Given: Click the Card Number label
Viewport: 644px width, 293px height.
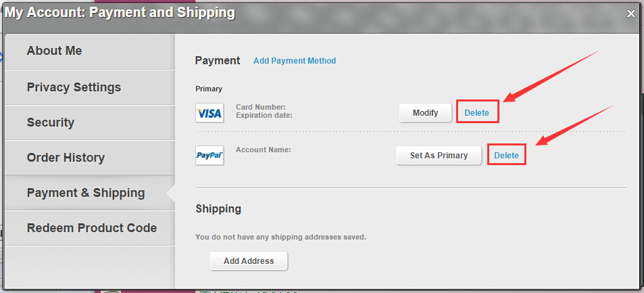Looking at the screenshot, I should 261,107.
